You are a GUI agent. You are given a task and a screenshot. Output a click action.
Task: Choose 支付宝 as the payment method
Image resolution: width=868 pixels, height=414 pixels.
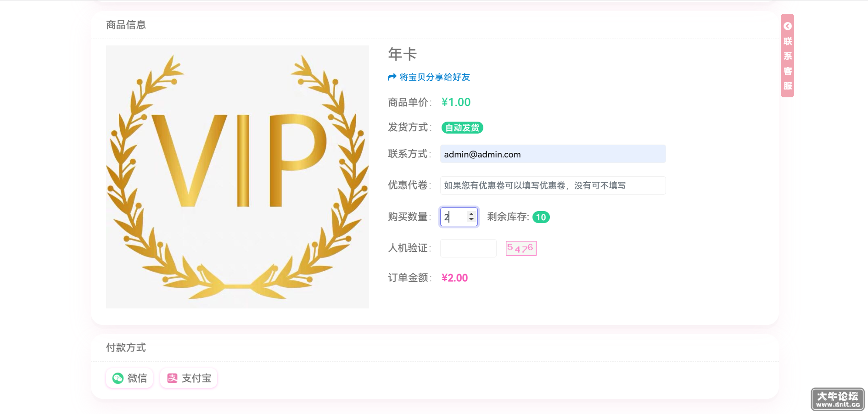coord(189,378)
